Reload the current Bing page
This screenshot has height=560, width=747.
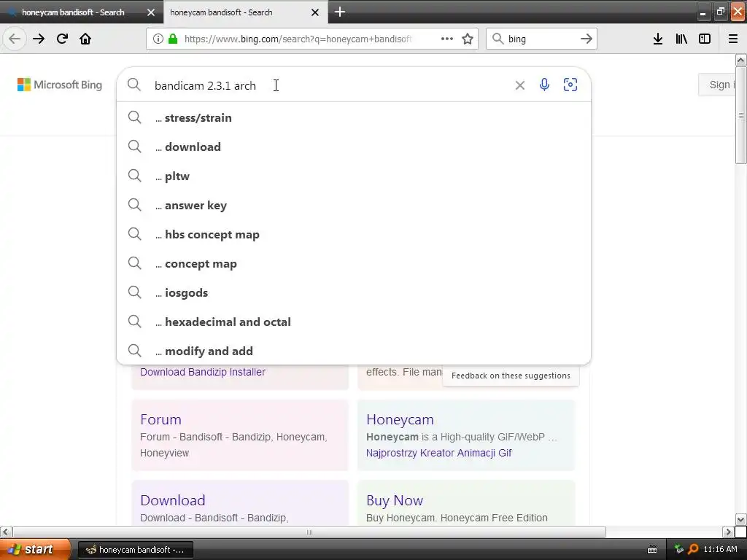pyautogui.click(x=62, y=39)
